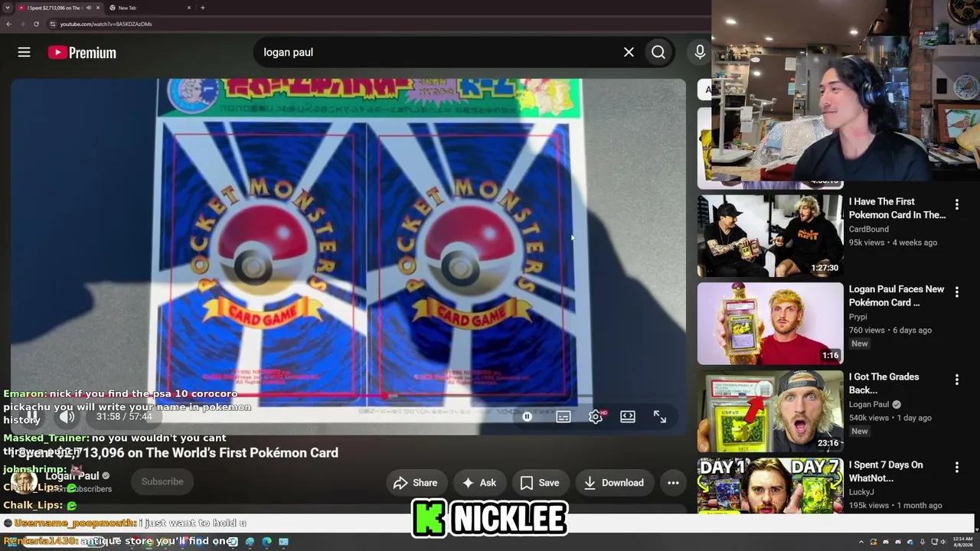980x551 pixels.
Task: Open the YouTube guide hamburger menu
Action: [x=24, y=52]
